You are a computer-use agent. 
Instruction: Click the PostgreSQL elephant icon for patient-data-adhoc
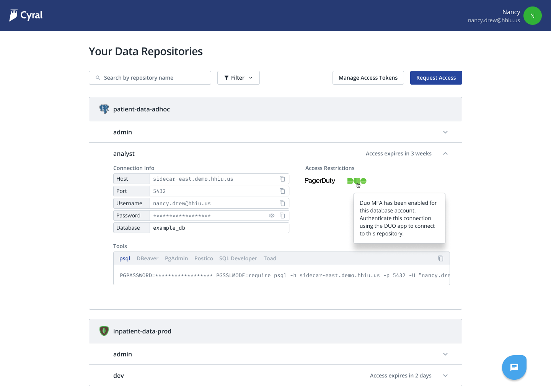point(104,109)
